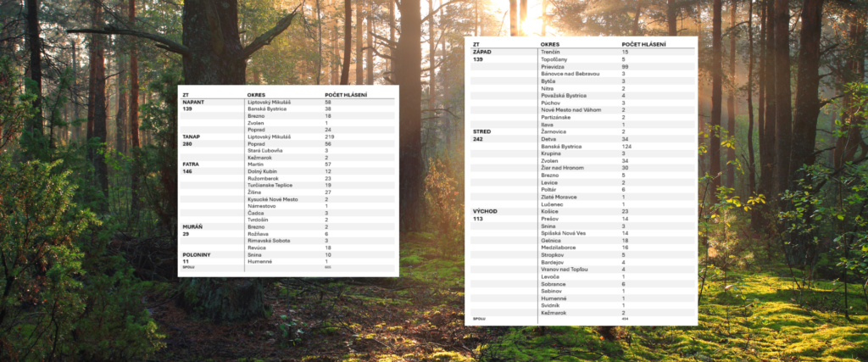Select the Martin row under FATRA

[287, 164]
